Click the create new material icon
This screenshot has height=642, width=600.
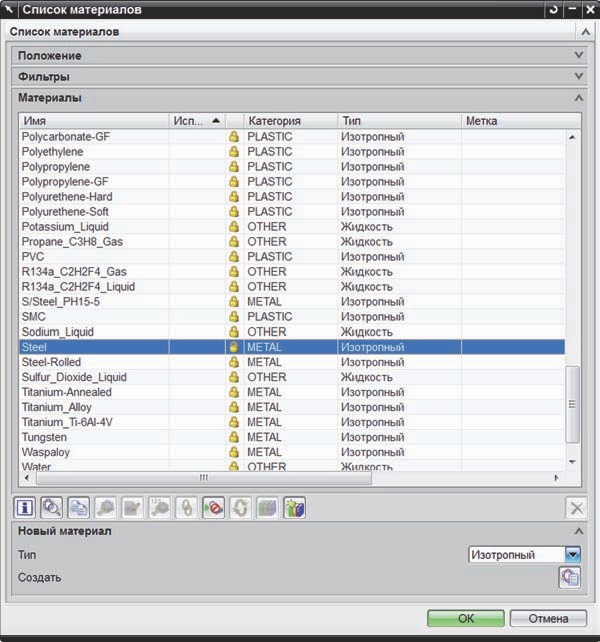tap(570, 577)
